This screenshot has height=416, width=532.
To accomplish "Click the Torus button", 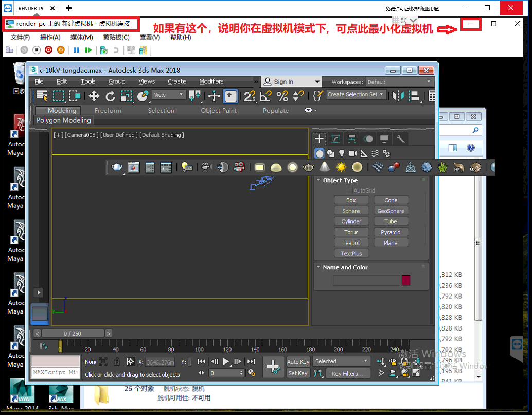I will pos(351,232).
